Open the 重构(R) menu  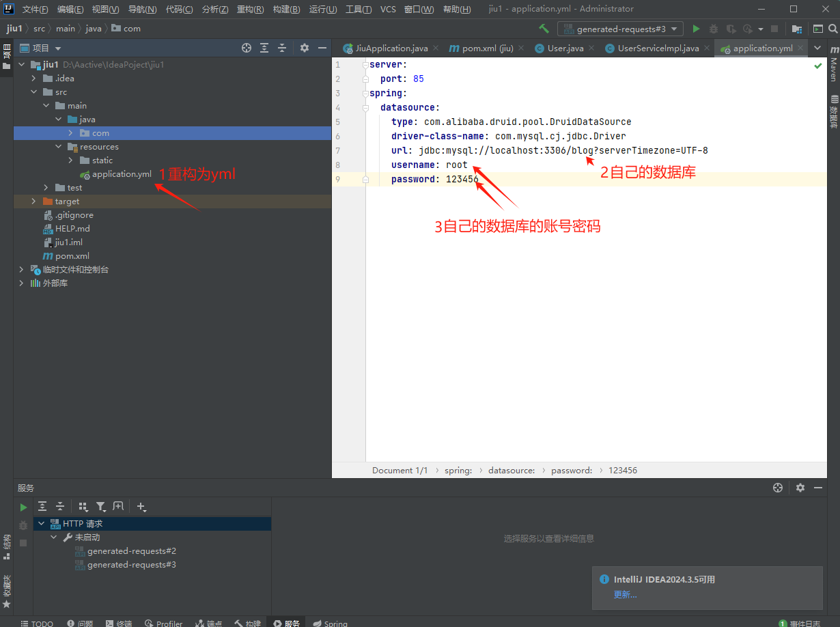coord(251,9)
